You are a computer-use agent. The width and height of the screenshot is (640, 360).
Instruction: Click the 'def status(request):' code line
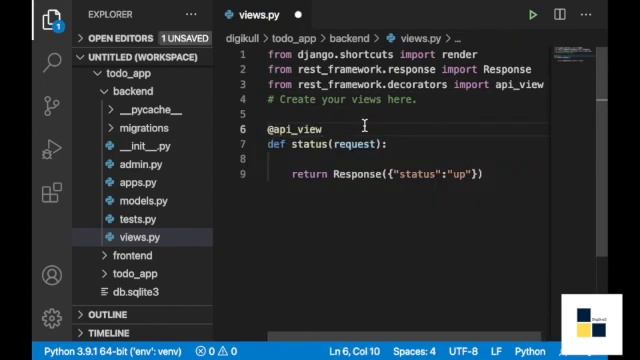(x=327, y=144)
